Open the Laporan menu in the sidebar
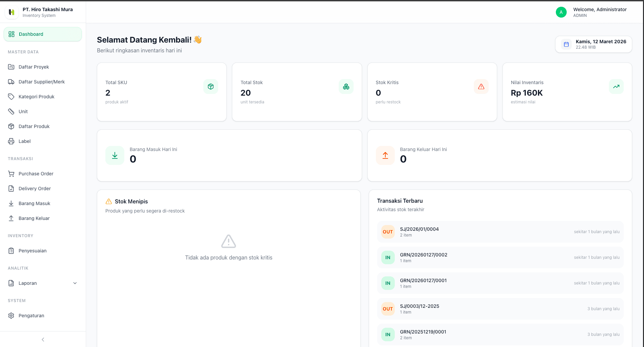Image resolution: width=644 pixels, height=347 pixels. tap(28, 283)
